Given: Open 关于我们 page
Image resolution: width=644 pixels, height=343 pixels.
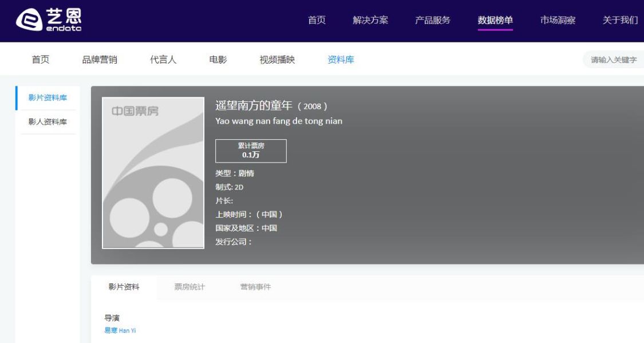Looking at the screenshot, I should click(620, 21).
